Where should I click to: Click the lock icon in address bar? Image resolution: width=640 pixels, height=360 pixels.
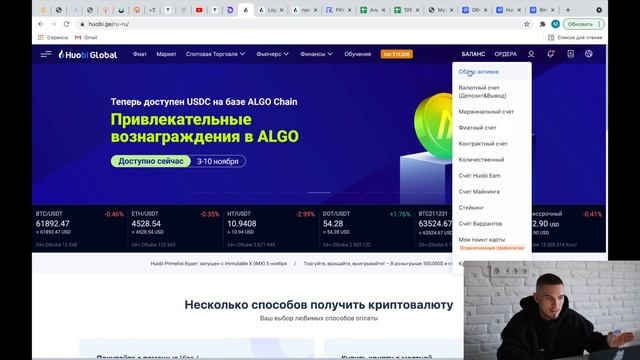82,24
